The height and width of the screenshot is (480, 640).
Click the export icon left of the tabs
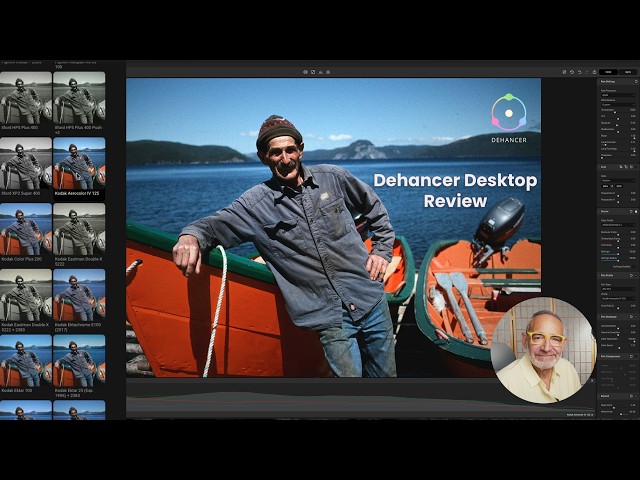tap(594, 72)
